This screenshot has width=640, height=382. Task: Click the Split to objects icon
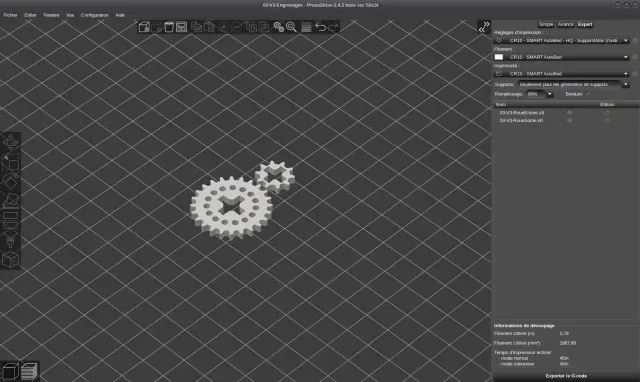tap(251, 27)
